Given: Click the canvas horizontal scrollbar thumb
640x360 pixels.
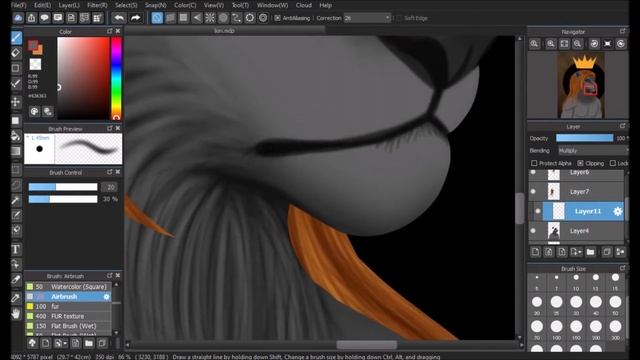Looking at the screenshot, I should point(367,345).
